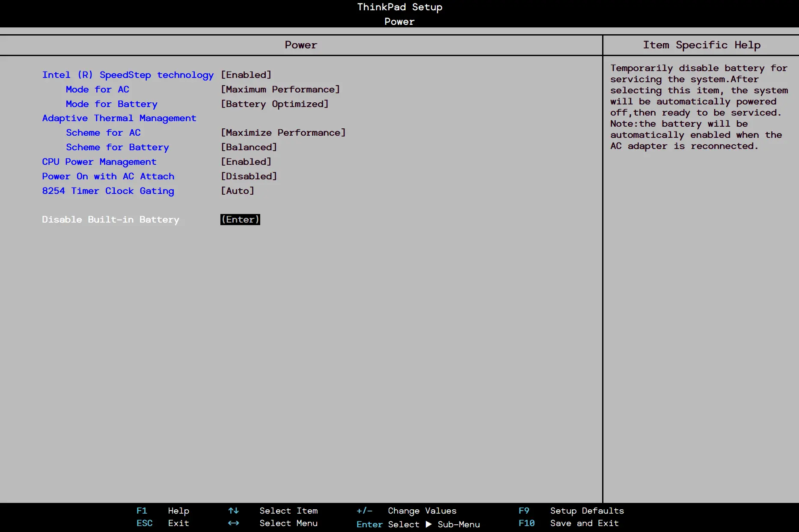Select 8254 Timer Clock Gating item
The height and width of the screenshot is (532, 799).
pyautogui.click(x=108, y=191)
